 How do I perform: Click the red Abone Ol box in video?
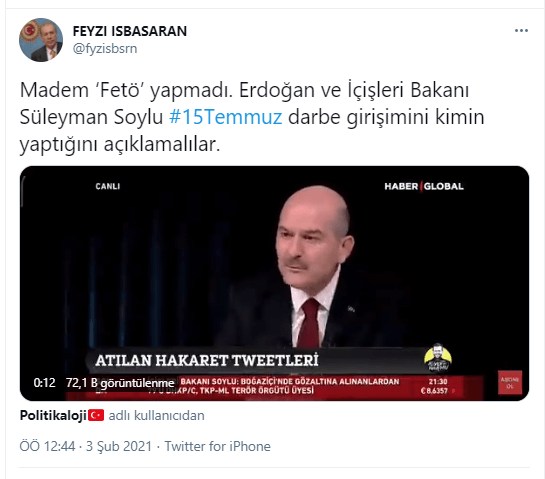[510, 382]
